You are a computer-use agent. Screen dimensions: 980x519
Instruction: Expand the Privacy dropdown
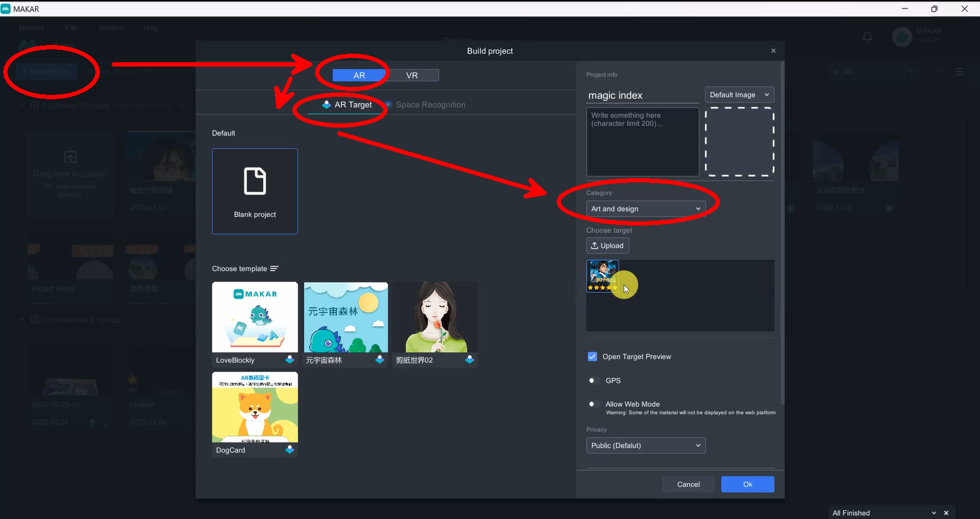pyautogui.click(x=645, y=446)
